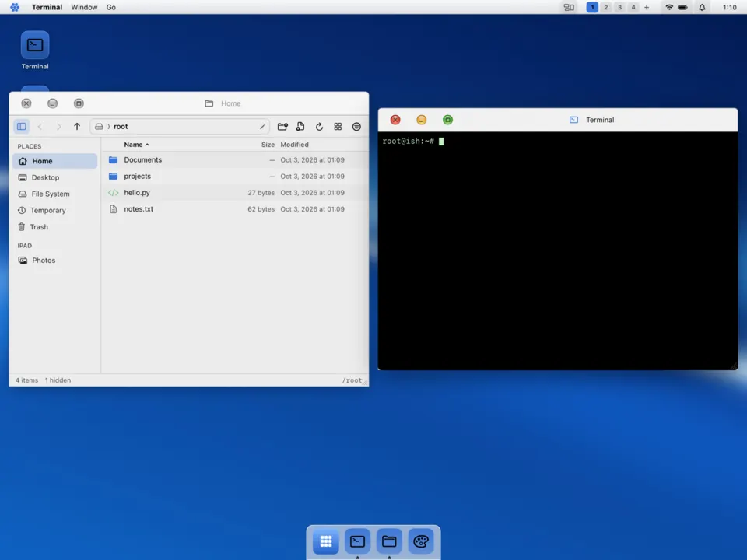The width and height of the screenshot is (747, 560).
Task: Switch to grid view in file manager
Action: click(338, 127)
